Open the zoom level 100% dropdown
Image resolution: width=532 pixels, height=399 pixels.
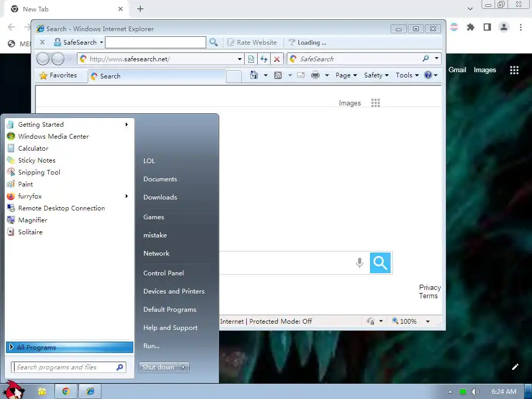428,321
